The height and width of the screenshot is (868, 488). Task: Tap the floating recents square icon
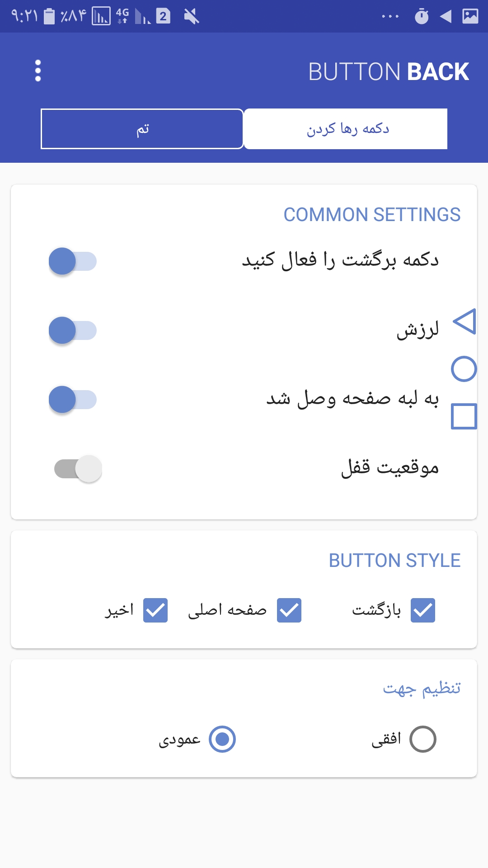coord(464,416)
